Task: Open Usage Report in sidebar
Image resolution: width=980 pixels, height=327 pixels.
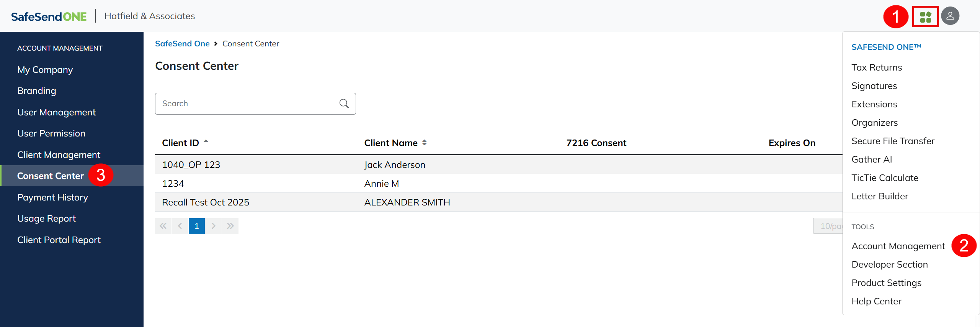Action: click(46, 219)
